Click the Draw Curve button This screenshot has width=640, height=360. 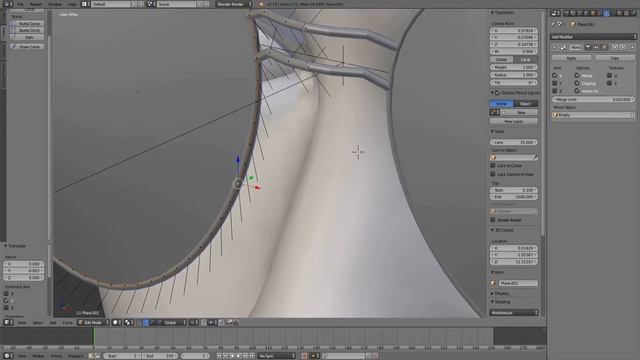click(x=27, y=47)
